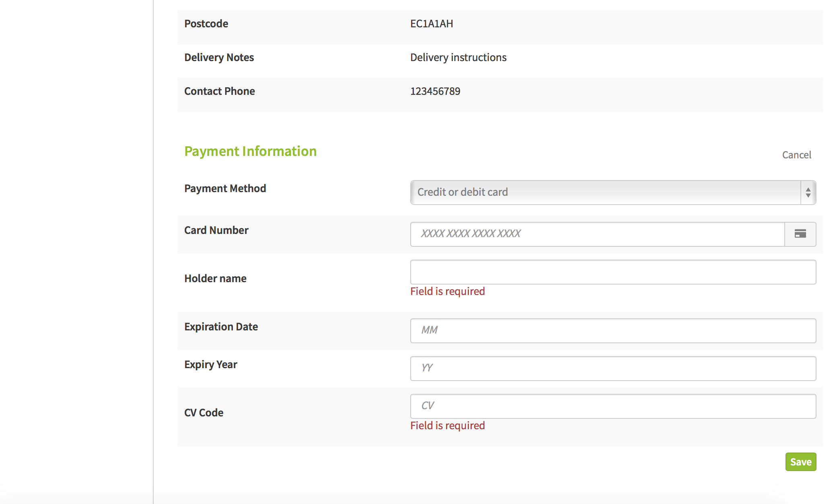Click the postcode value EC1A1AH

point(432,24)
